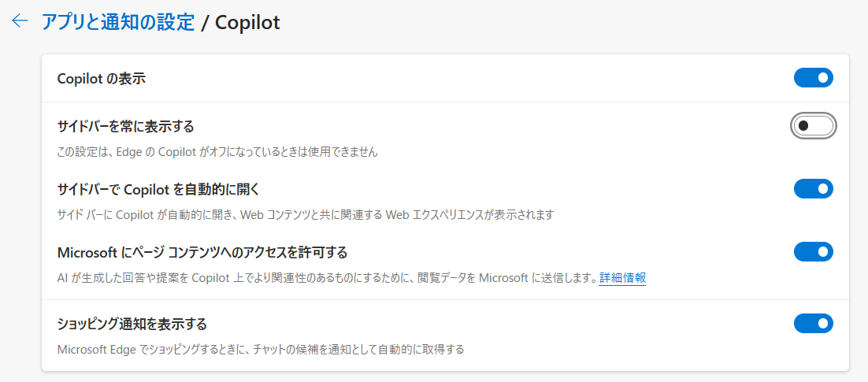The width and height of the screenshot is (868, 382).
Task: Click the サイドバーを常に表示する label
Action: click(126, 127)
